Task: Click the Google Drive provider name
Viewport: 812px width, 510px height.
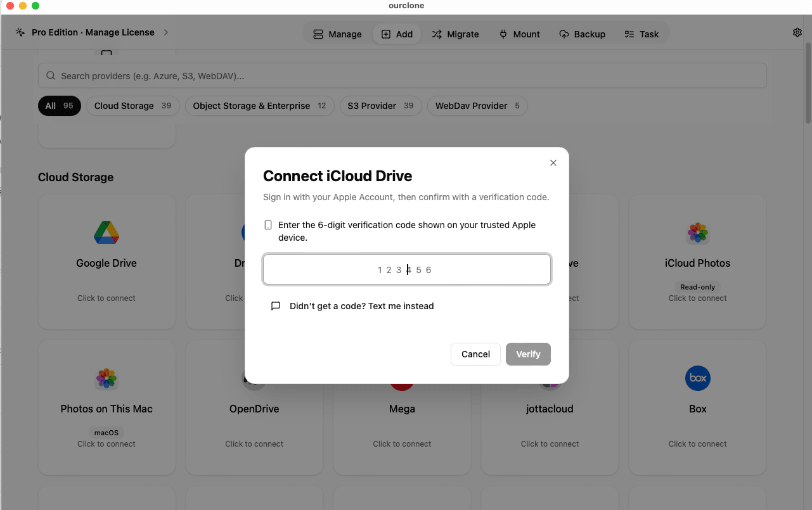Action: (106, 263)
